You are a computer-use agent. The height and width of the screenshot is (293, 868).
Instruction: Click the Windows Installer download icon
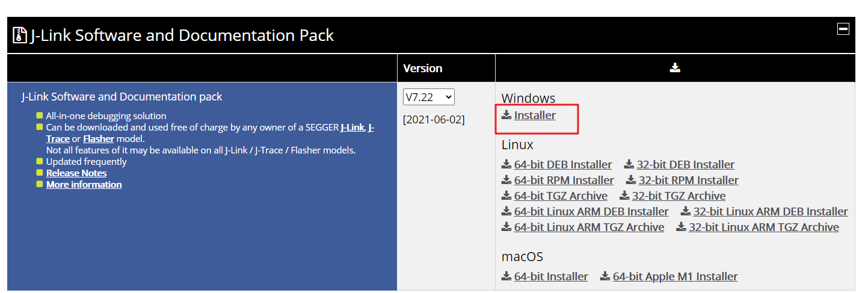point(506,115)
